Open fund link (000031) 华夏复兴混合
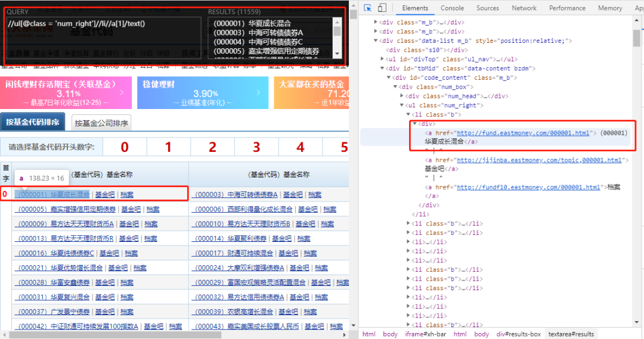Screen dimensions: 644x339 pyautogui.click(x=52, y=297)
